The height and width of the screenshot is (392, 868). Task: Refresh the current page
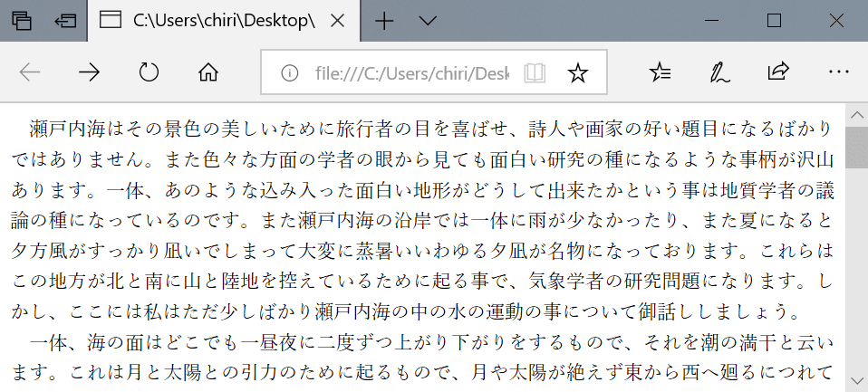[149, 72]
